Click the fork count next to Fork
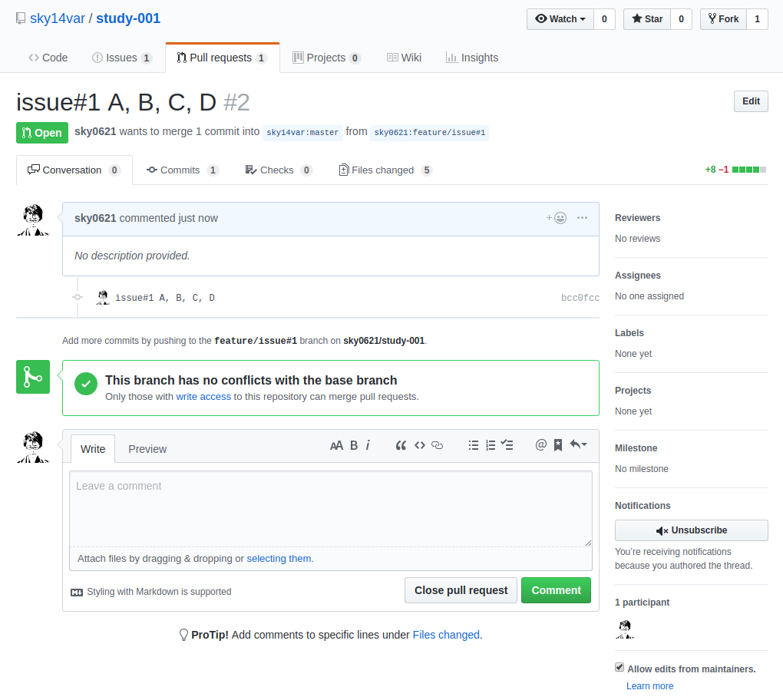Viewport: 783px width, 700px height. 757,19
